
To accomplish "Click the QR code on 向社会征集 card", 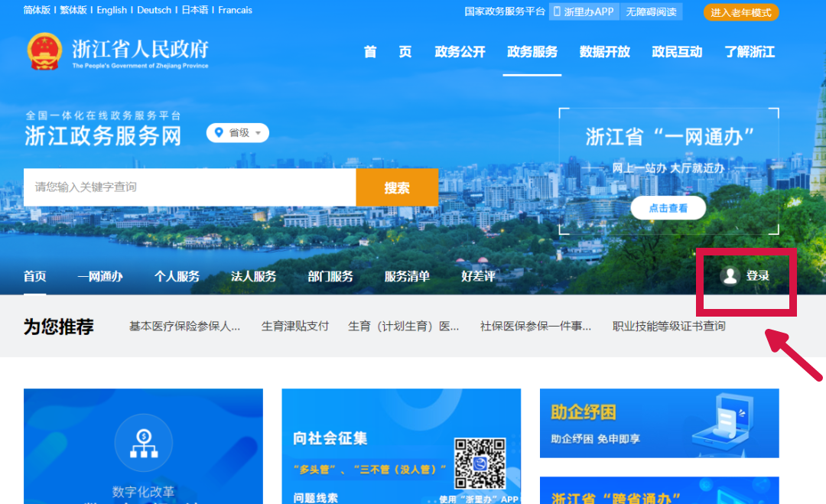I will (x=480, y=463).
